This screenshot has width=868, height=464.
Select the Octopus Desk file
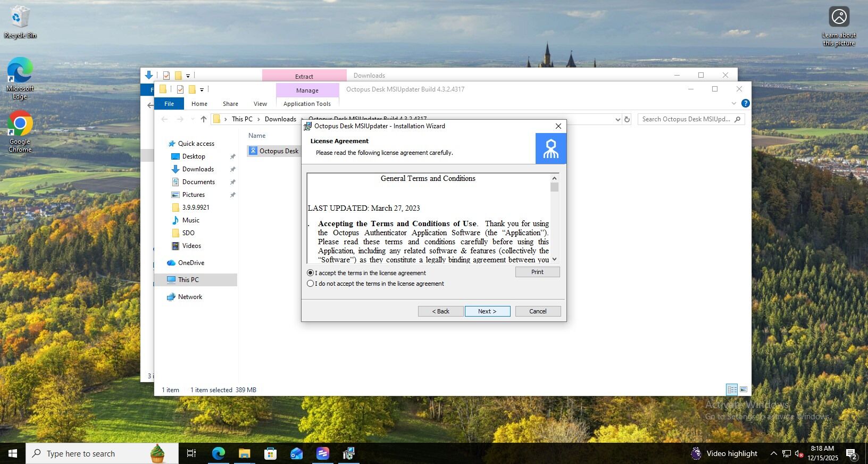click(x=274, y=151)
